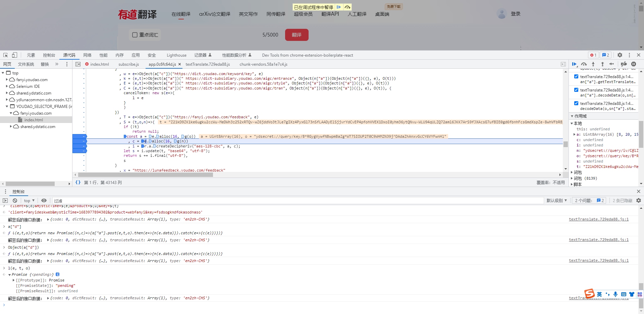The image size is (644, 314).
Task: Click the single Step debugger icon
Action: (611, 64)
